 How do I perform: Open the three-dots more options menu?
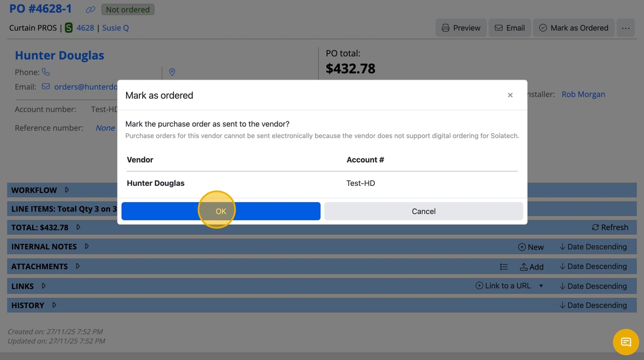click(x=626, y=28)
